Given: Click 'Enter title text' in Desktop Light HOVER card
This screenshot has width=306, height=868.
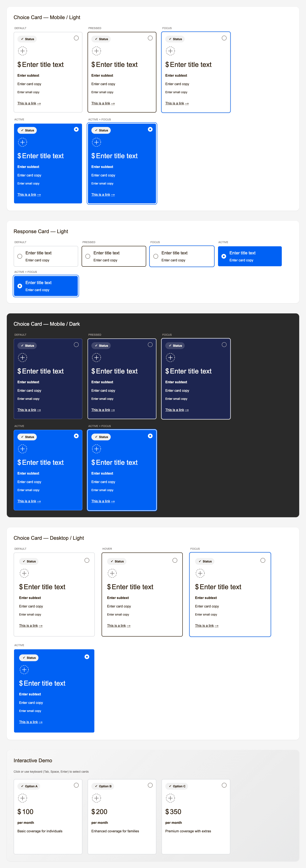Looking at the screenshot, I should point(133,587).
